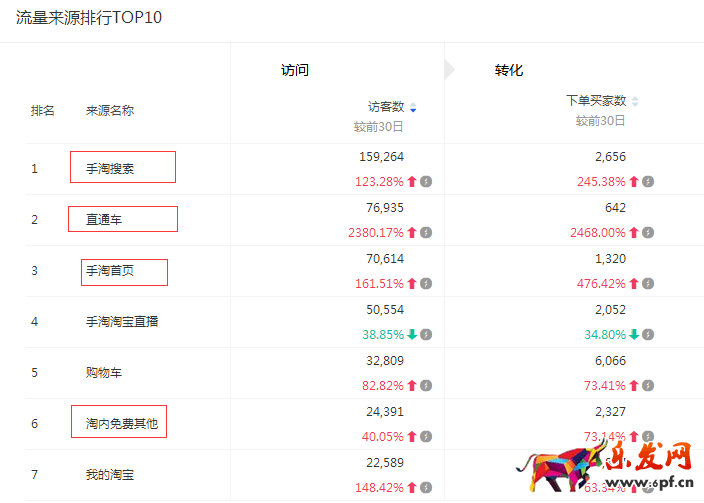Click the 来源名称 column header
The image size is (704, 503).
click(x=110, y=111)
